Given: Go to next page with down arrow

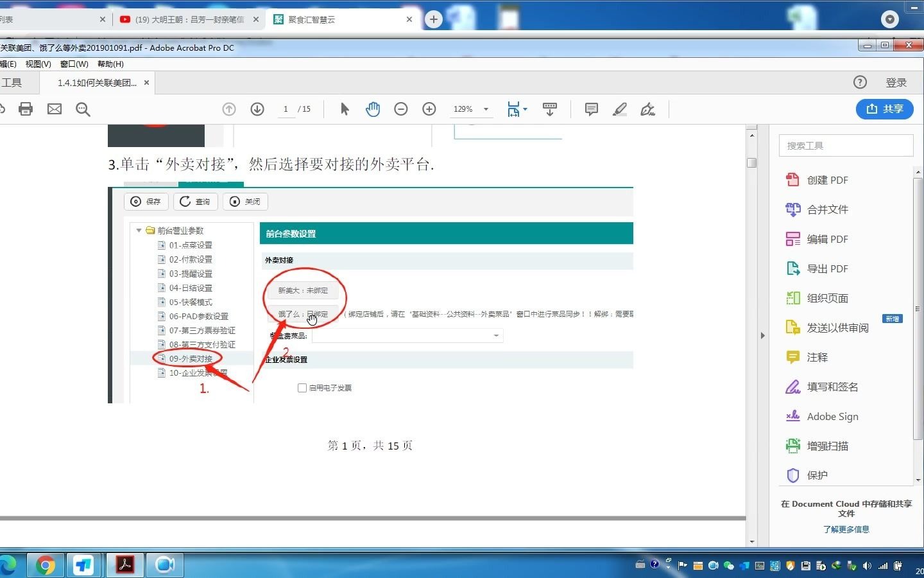Looking at the screenshot, I should 257,109.
